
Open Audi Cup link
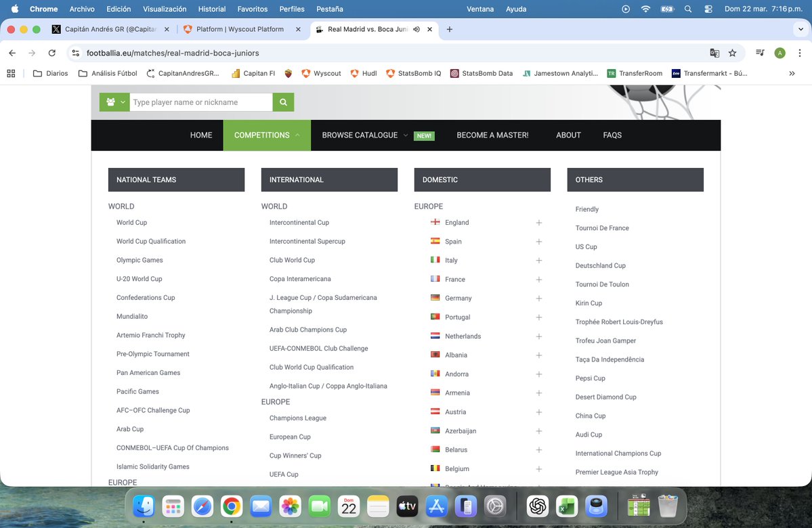click(589, 435)
